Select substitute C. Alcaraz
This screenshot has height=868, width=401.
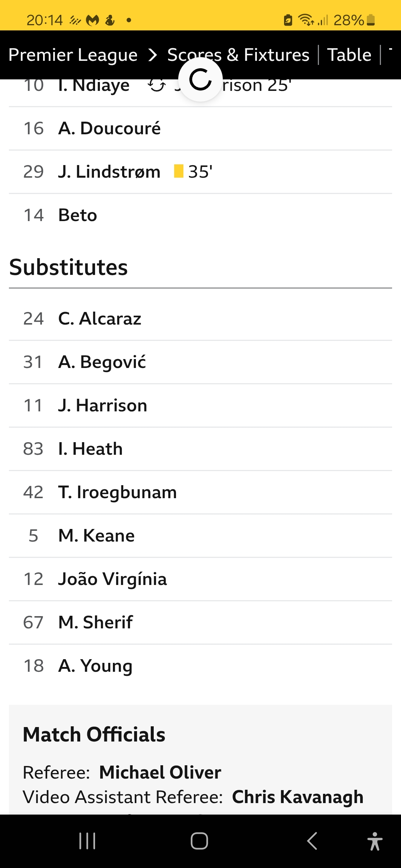100,319
